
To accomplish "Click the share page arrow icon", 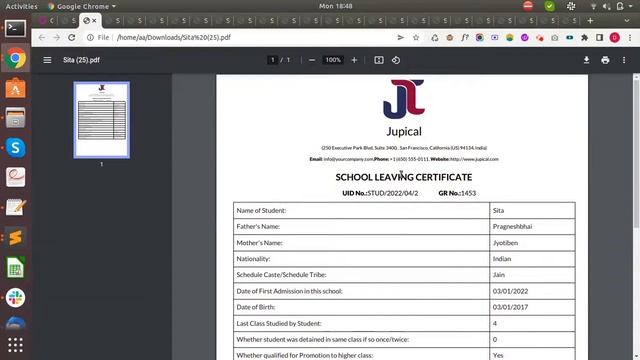I will (400, 38).
